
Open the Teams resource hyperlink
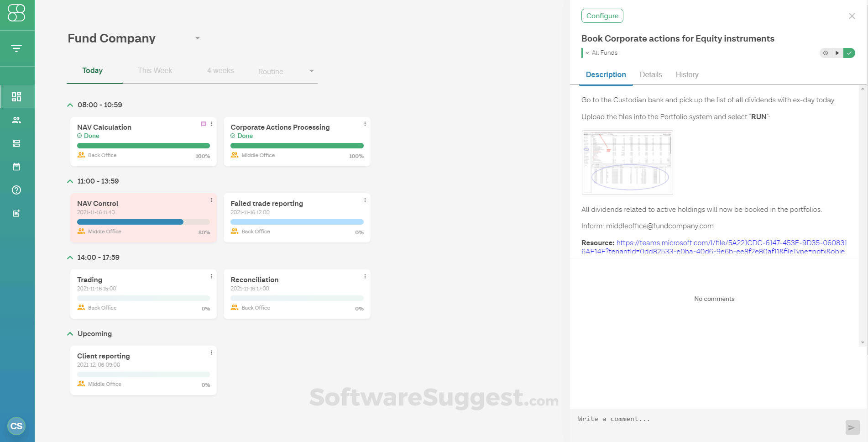tap(731, 243)
